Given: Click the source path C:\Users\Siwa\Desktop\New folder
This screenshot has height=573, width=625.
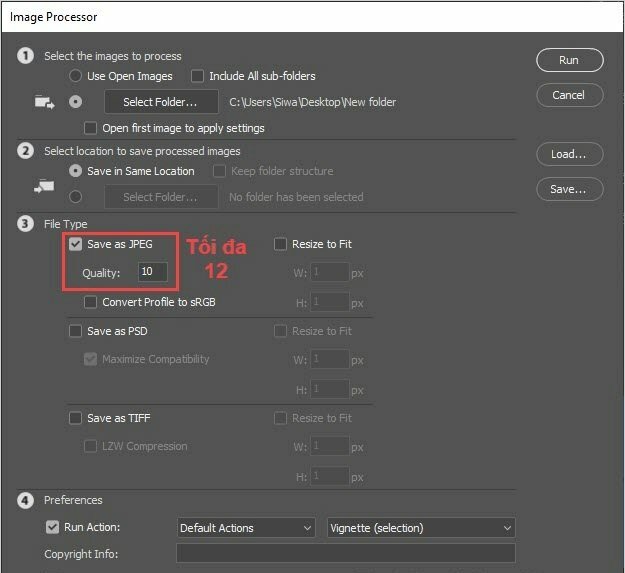Looking at the screenshot, I should pyautogui.click(x=312, y=102).
